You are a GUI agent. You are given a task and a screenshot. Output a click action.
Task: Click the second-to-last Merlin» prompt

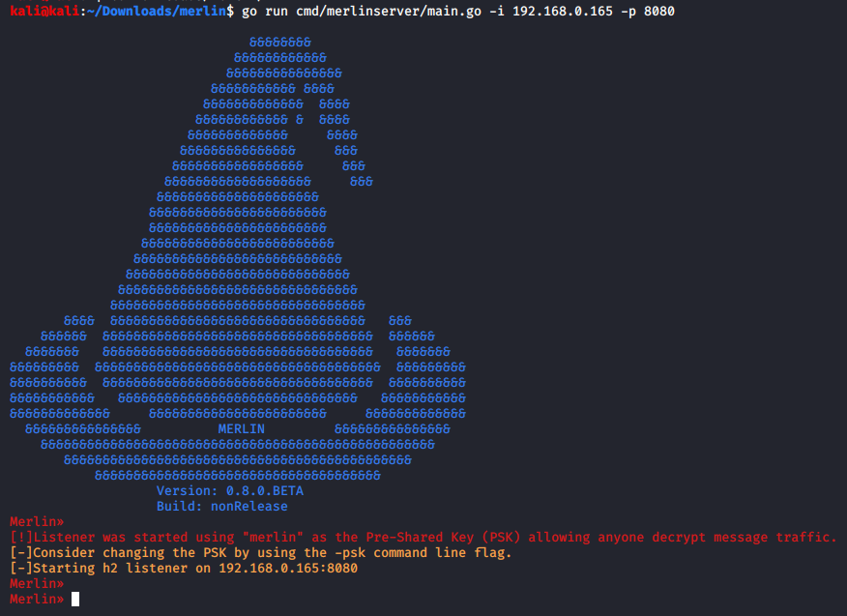coord(37,584)
